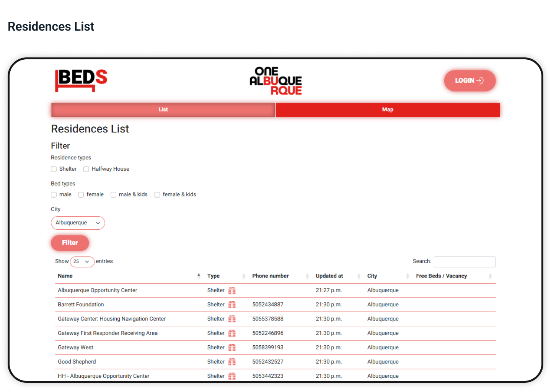Sort table by Name column arrows

pyautogui.click(x=199, y=276)
